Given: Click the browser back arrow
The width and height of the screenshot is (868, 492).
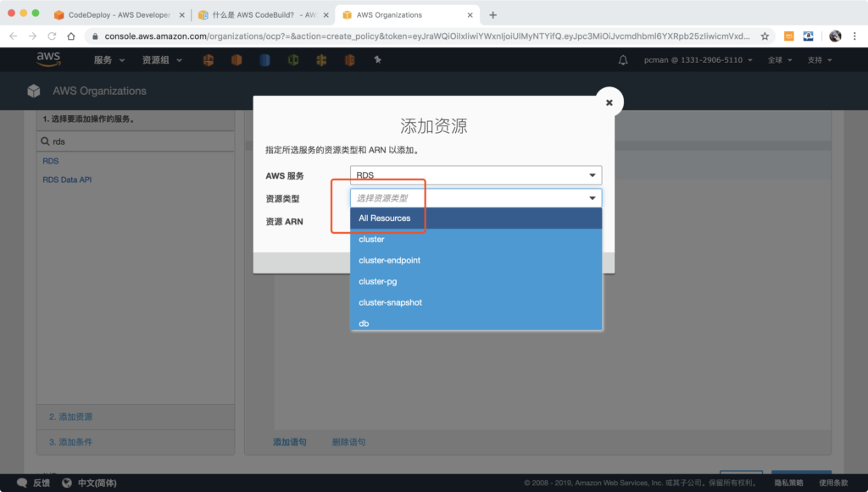Looking at the screenshot, I should click(x=14, y=36).
